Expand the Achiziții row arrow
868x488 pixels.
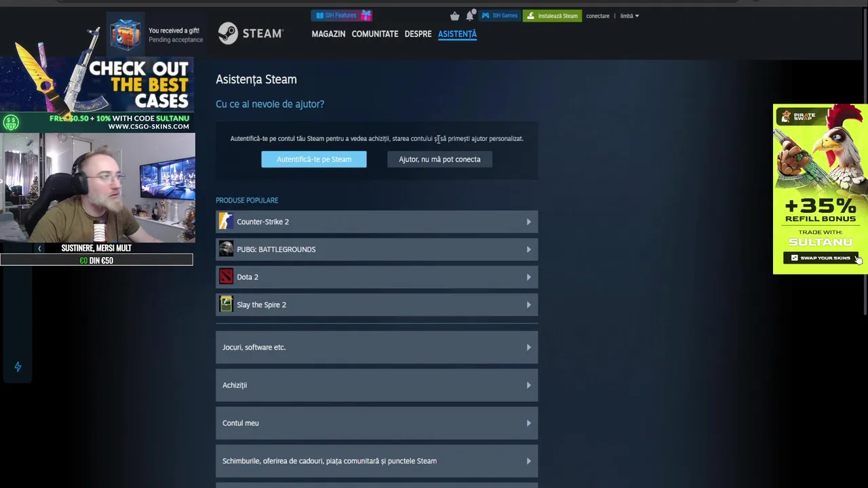[x=529, y=385]
